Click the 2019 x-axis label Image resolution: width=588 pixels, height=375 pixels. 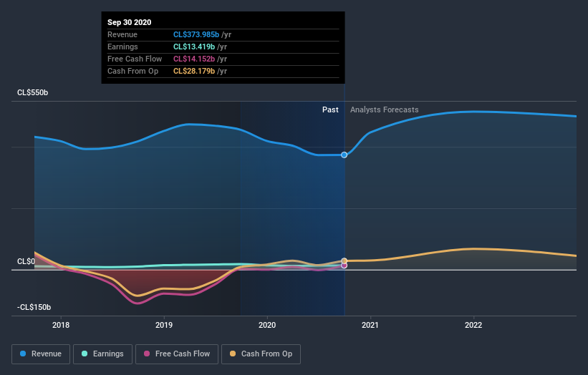pos(164,325)
